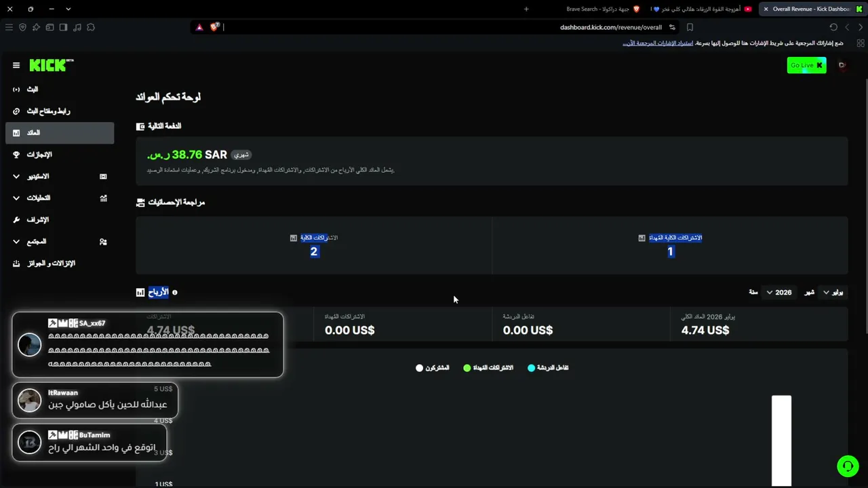Toggle the الاشتراكات المُهداة chart legend item
This screenshot has width=868, height=488.
[x=488, y=367]
